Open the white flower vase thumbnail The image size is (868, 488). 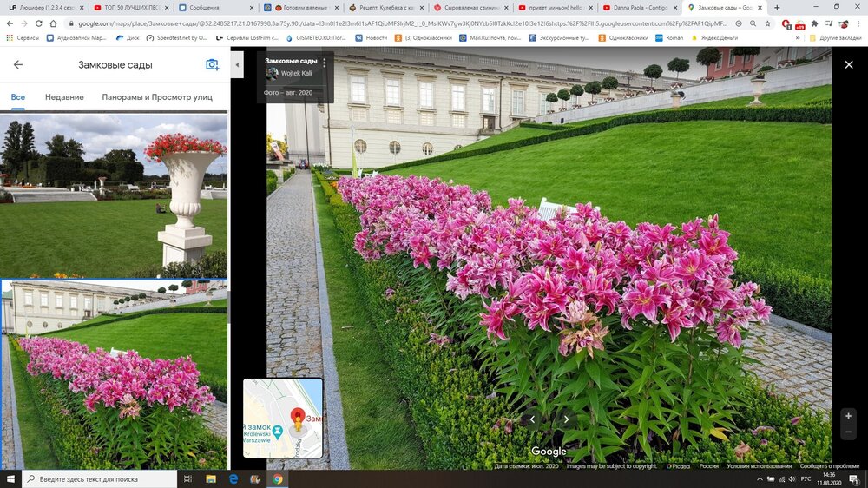[x=114, y=195]
